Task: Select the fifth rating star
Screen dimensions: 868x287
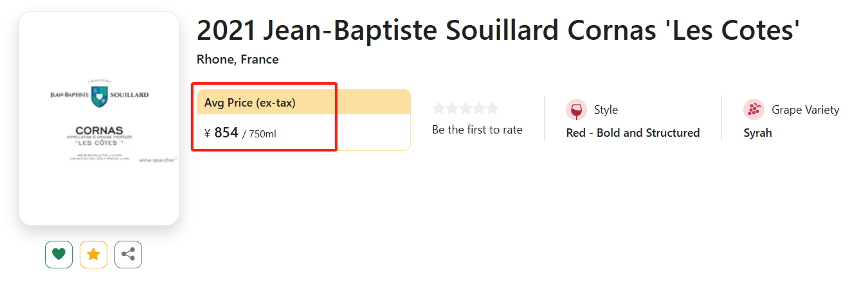Action: [x=492, y=109]
